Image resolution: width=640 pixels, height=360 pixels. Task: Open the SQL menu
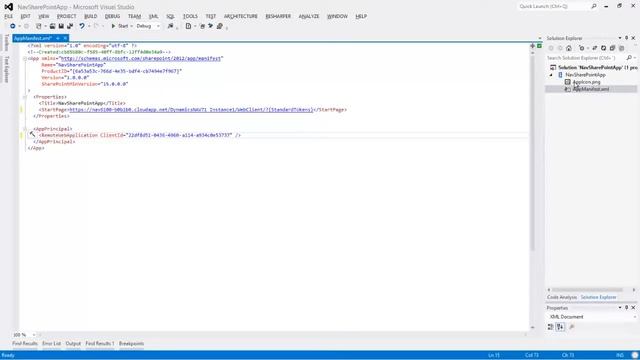click(170, 16)
